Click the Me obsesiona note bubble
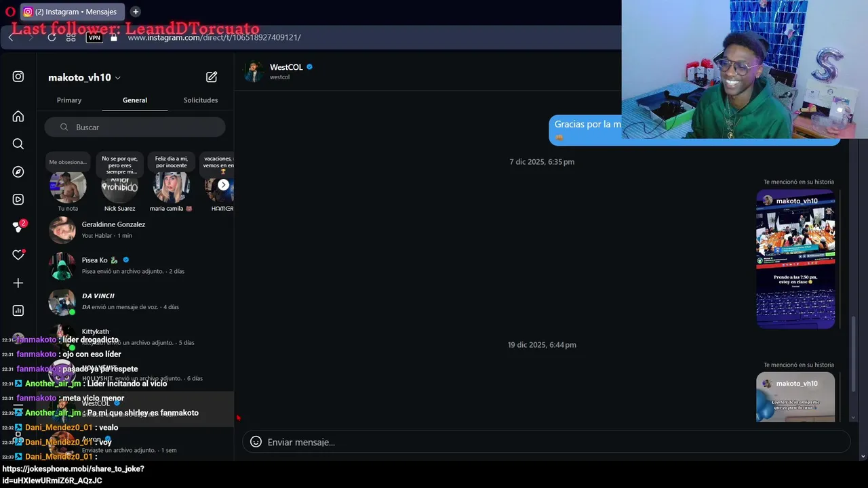 (x=68, y=162)
